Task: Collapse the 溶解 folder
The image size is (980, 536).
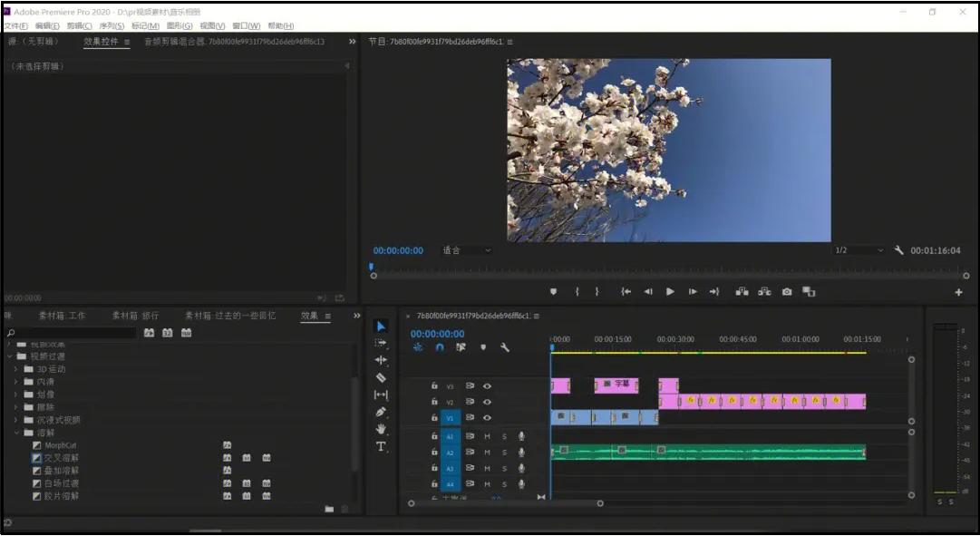Action: click(16, 433)
